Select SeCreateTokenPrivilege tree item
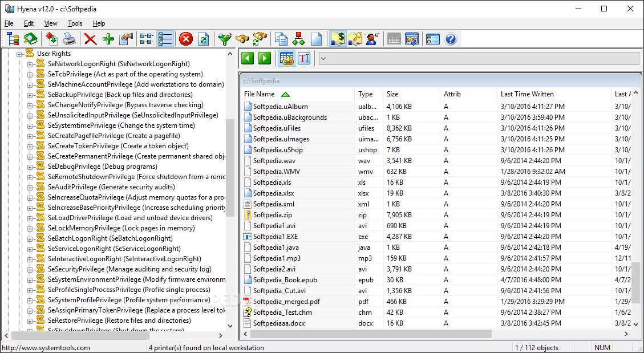 118,146
